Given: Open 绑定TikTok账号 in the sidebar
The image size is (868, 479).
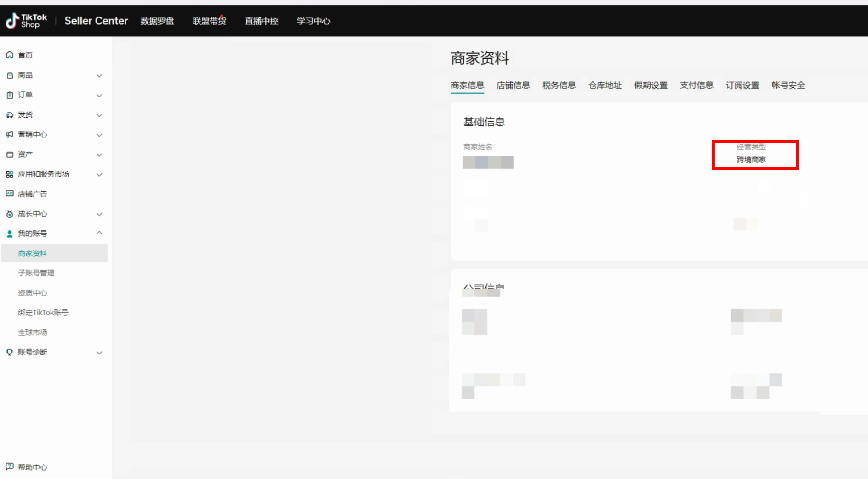Looking at the screenshot, I should click(x=43, y=313).
